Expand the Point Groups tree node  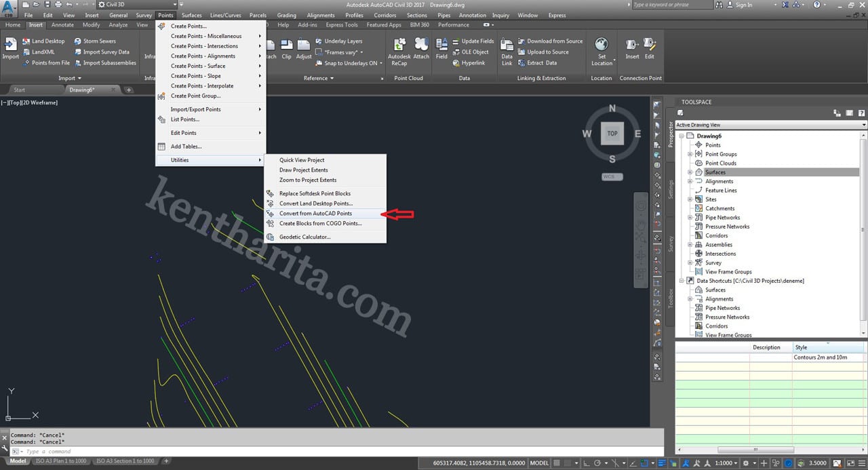click(690, 154)
